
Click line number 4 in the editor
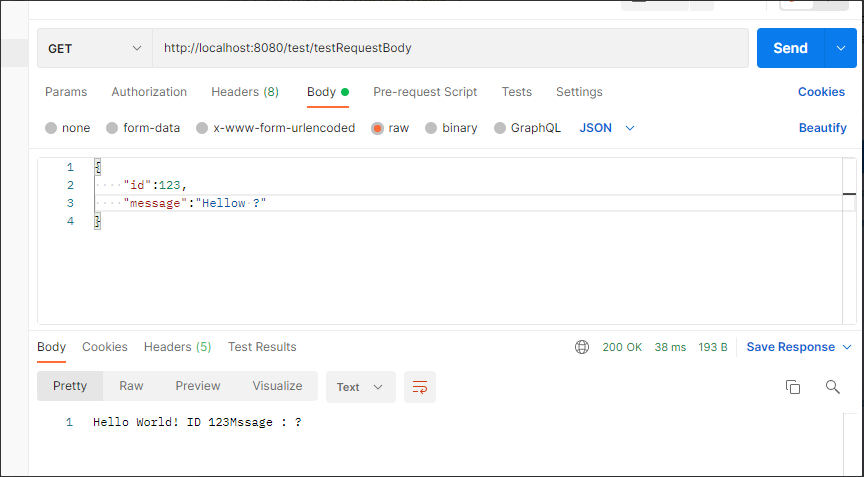[x=70, y=221]
